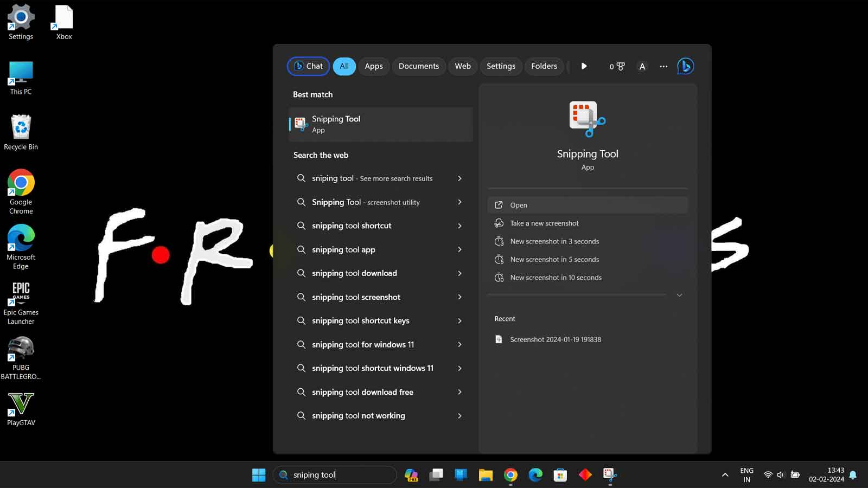Expand the snipping tool shortcut suggestion arrow
868x488 pixels.
click(459, 226)
